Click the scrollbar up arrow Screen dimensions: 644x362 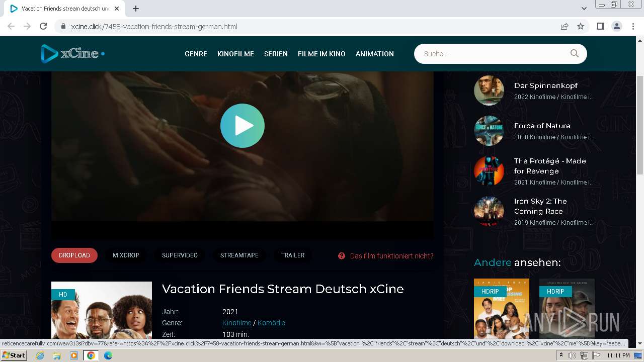coord(640,40)
